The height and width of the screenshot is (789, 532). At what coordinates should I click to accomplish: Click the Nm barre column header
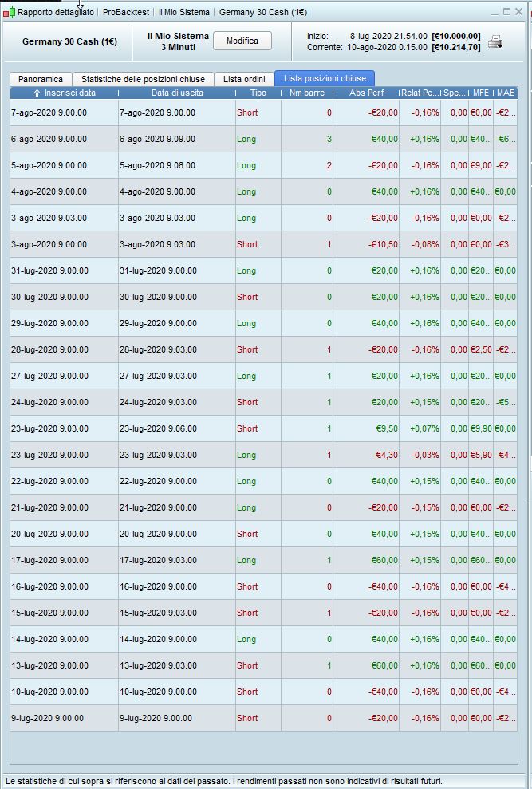coord(306,93)
